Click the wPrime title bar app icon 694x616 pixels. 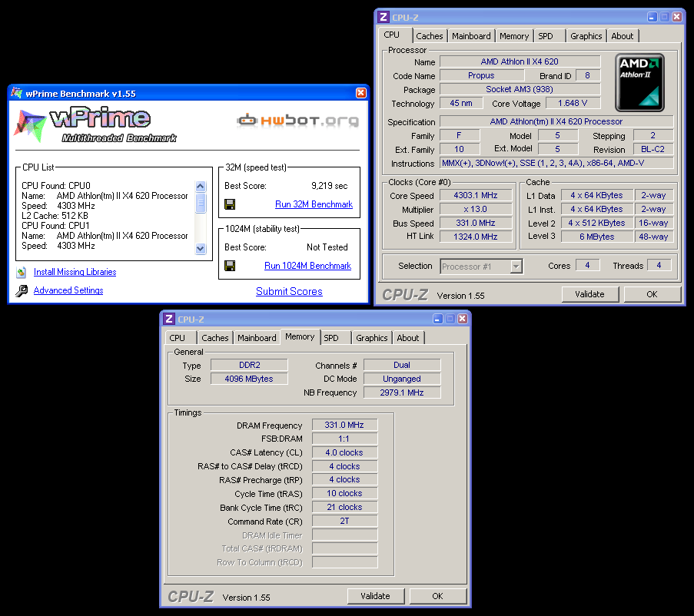click(x=17, y=93)
